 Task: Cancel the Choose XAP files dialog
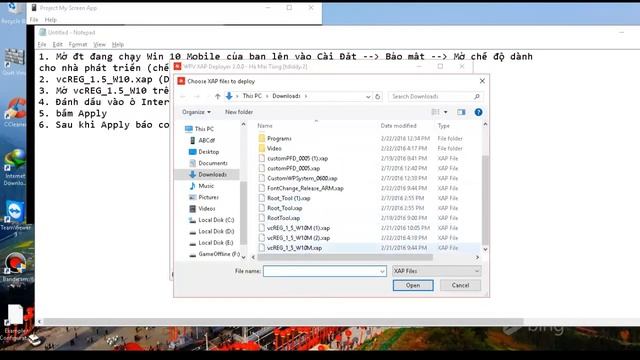460,285
